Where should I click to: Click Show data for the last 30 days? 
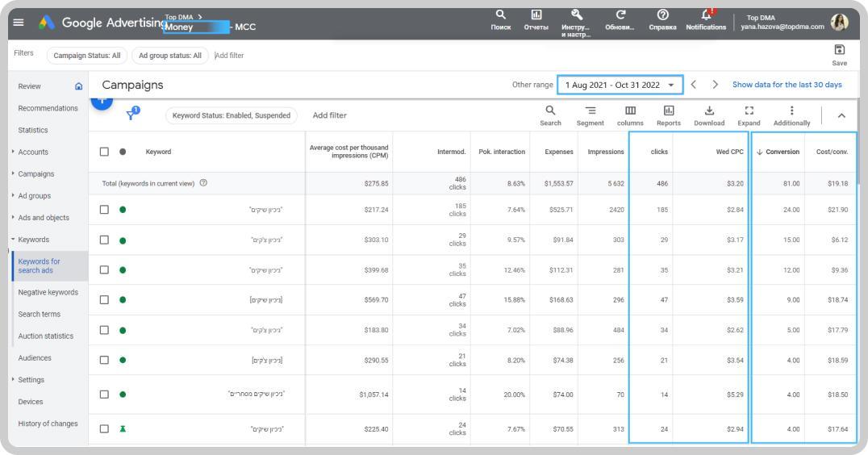pyautogui.click(x=787, y=85)
